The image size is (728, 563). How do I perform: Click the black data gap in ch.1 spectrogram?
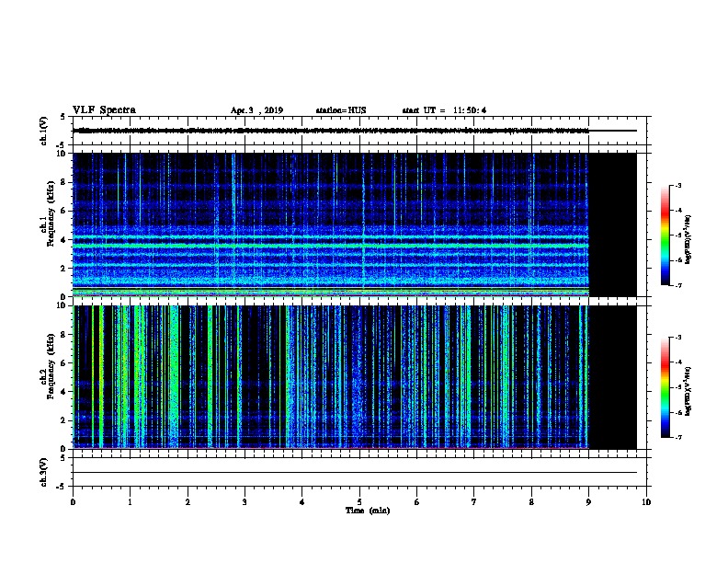pos(613,224)
